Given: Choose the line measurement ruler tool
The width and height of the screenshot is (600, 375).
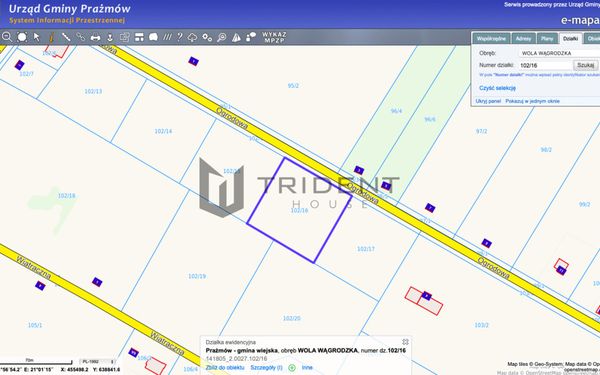Looking at the screenshot, I should point(66,37).
